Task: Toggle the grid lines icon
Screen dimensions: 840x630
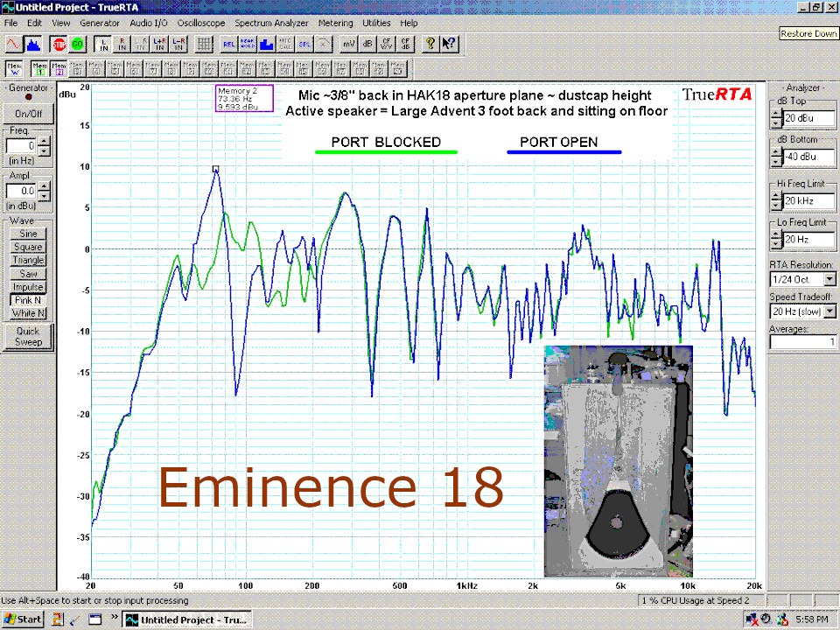Action: (x=204, y=44)
